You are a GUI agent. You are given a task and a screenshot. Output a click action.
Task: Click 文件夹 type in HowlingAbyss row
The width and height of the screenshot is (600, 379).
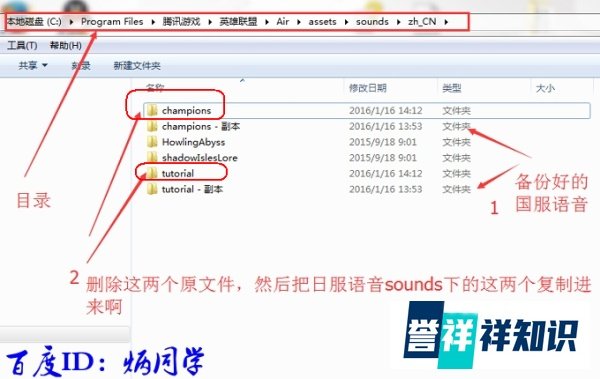457,142
